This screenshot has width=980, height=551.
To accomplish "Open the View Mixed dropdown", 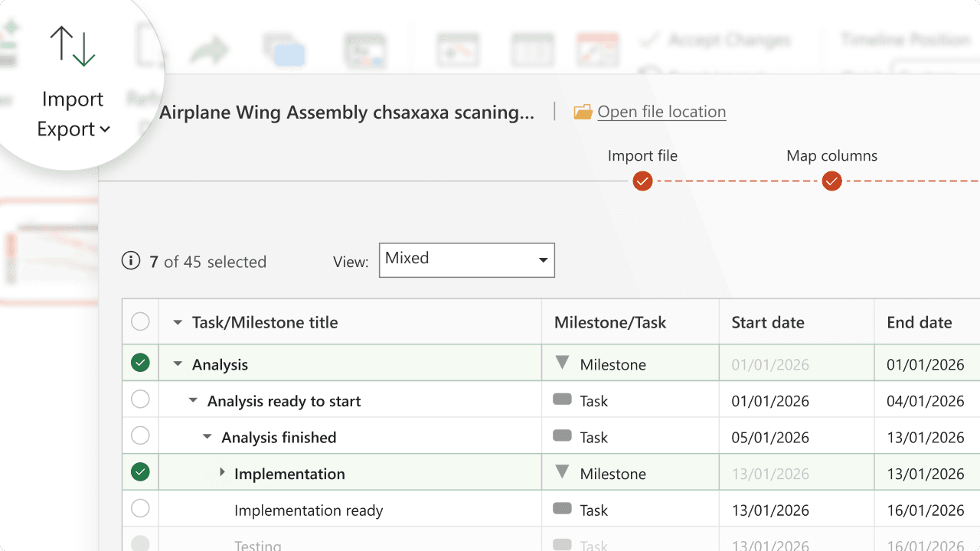I will (x=467, y=260).
